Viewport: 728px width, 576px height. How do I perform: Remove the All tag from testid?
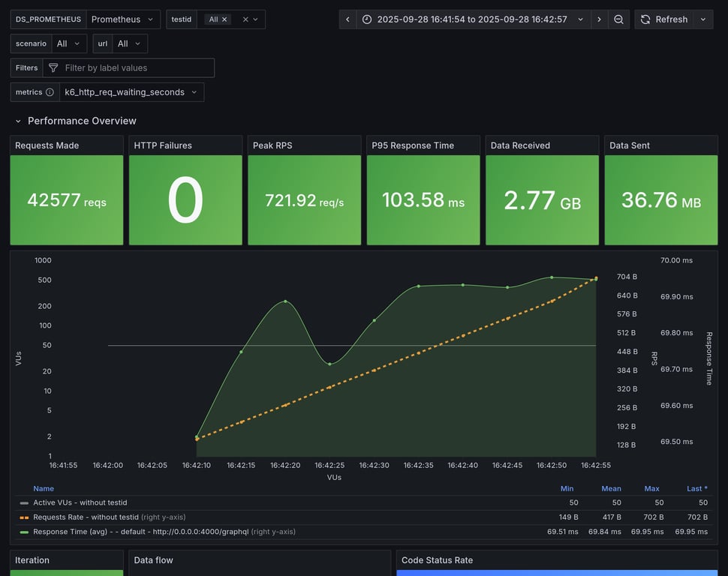point(224,19)
